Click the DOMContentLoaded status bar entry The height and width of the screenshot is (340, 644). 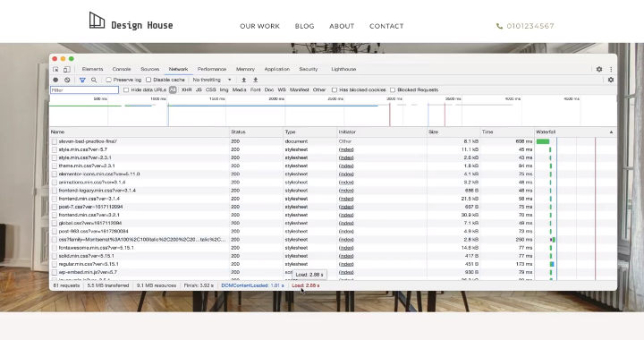click(x=252, y=285)
